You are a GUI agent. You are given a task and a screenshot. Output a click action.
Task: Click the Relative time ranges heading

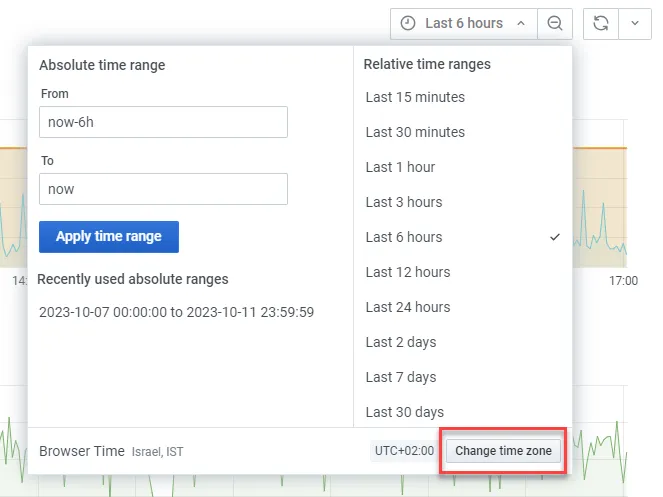coord(427,64)
